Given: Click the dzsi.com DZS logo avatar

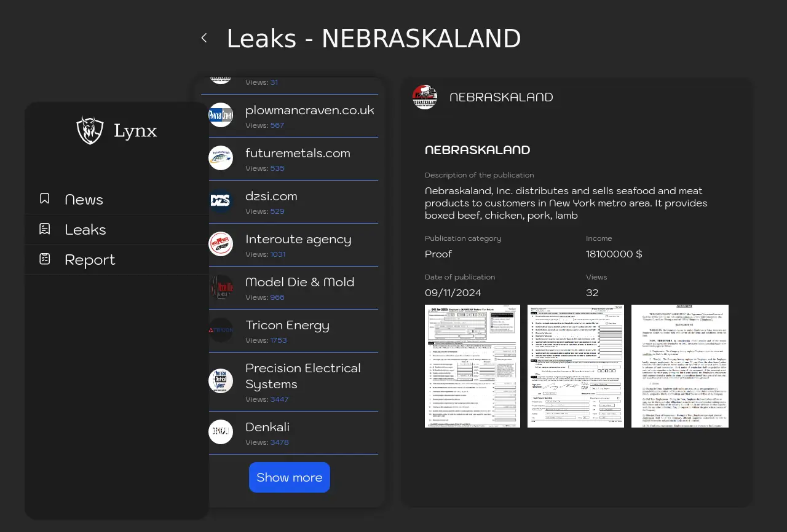Looking at the screenshot, I should 221,201.
